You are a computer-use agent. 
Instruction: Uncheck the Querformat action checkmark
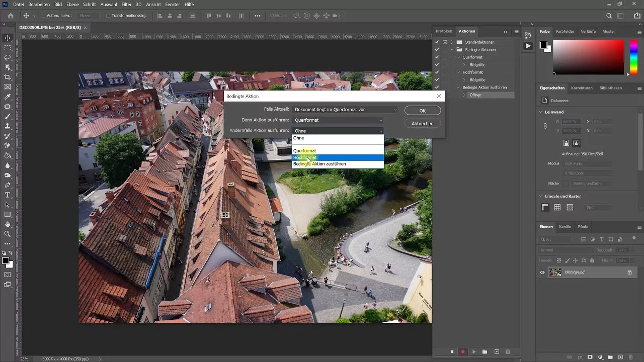(x=437, y=57)
